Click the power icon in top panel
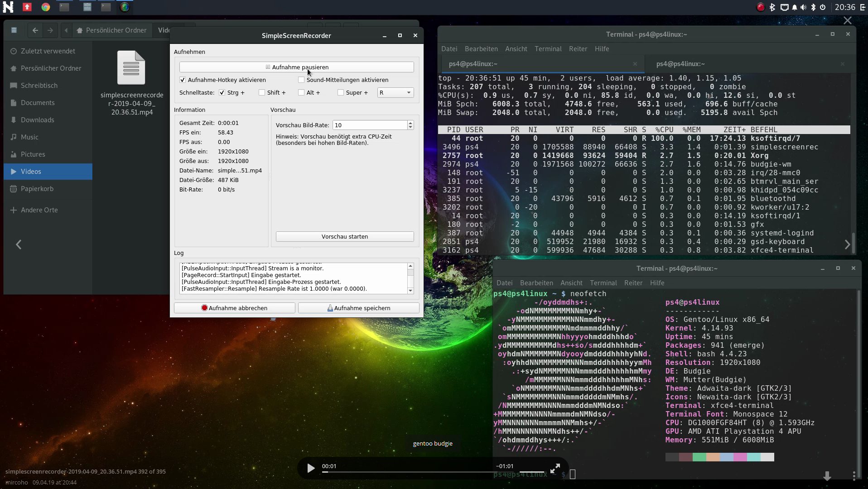 pos(822,7)
